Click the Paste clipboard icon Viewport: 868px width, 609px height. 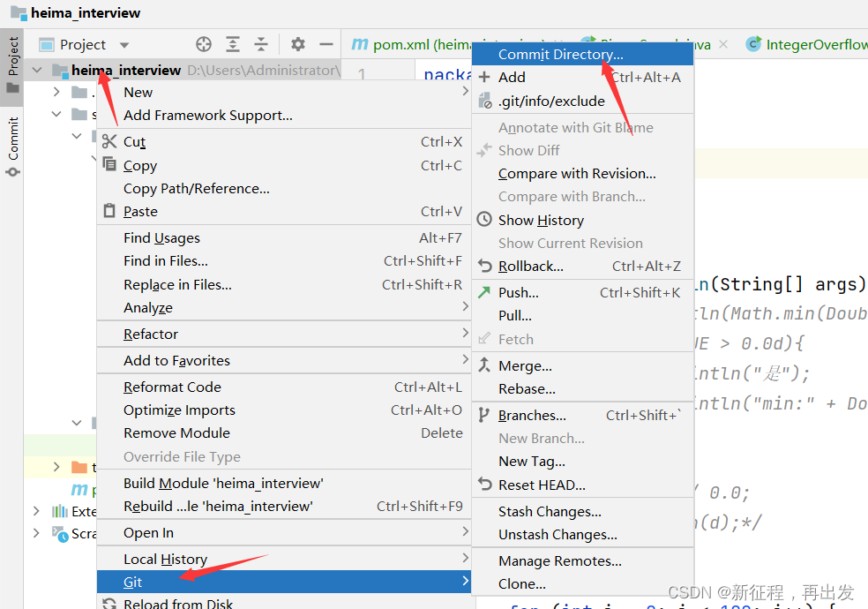click(109, 211)
